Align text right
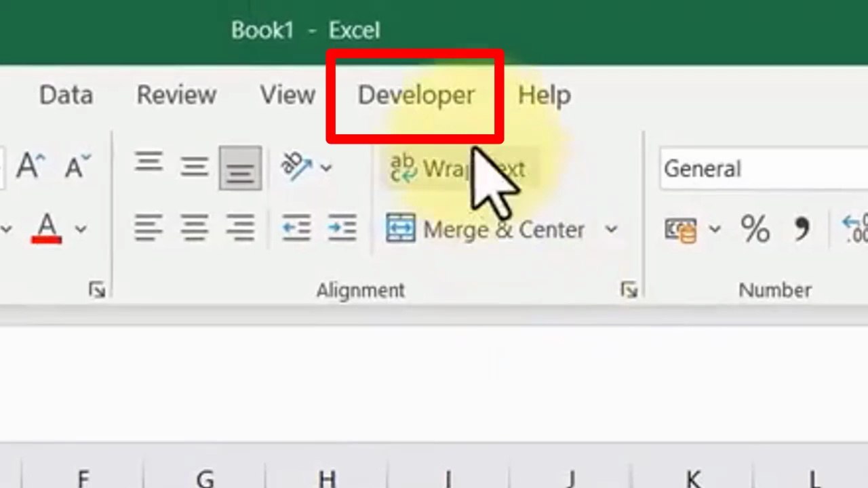Viewport: 868px width, 488px height. pyautogui.click(x=240, y=228)
